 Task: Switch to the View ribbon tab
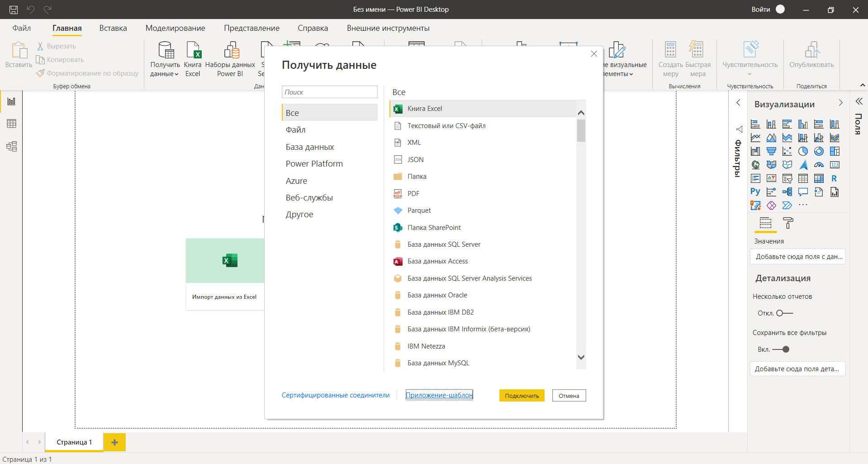pos(251,28)
